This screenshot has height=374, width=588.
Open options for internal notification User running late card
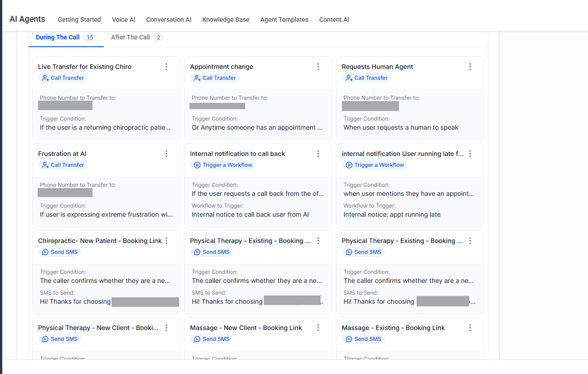click(x=470, y=154)
